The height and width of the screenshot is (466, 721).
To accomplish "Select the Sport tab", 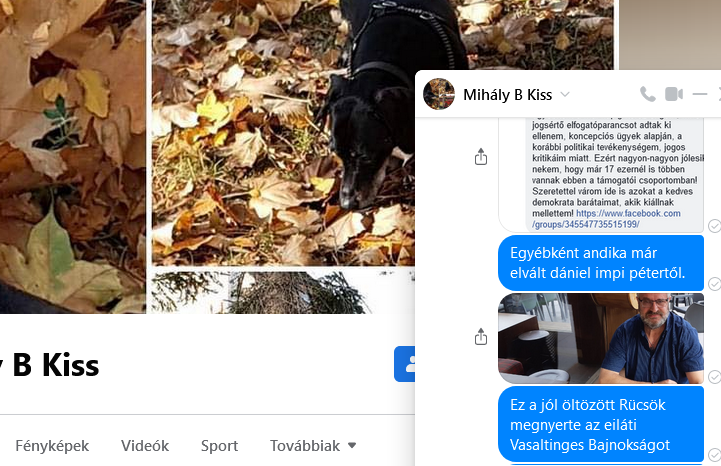I will click(x=219, y=445).
